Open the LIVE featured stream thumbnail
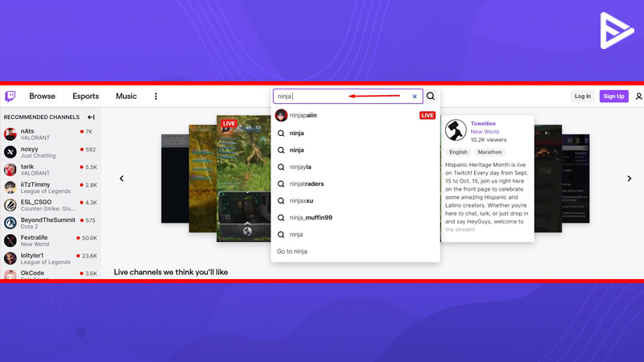The height and width of the screenshot is (362, 644). click(244, 179)
